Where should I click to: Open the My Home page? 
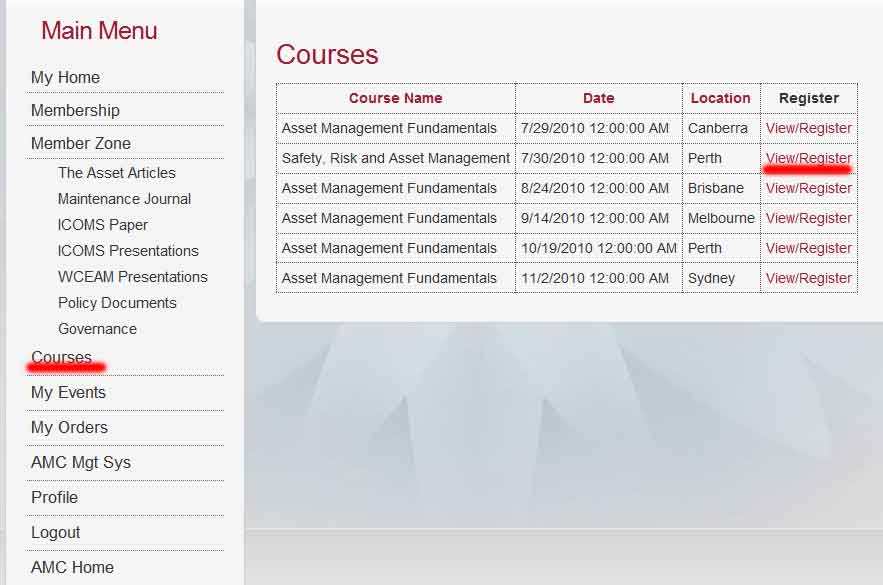coord(64,77)
